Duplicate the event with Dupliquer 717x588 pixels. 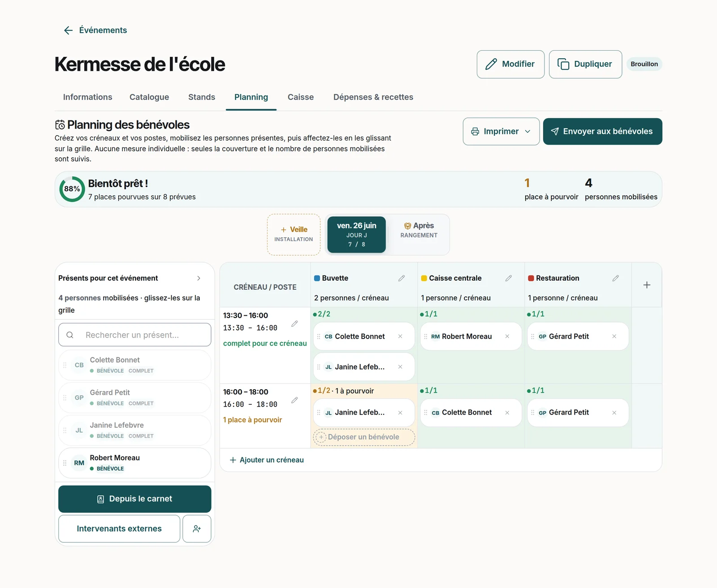click(x=585, y=64)
